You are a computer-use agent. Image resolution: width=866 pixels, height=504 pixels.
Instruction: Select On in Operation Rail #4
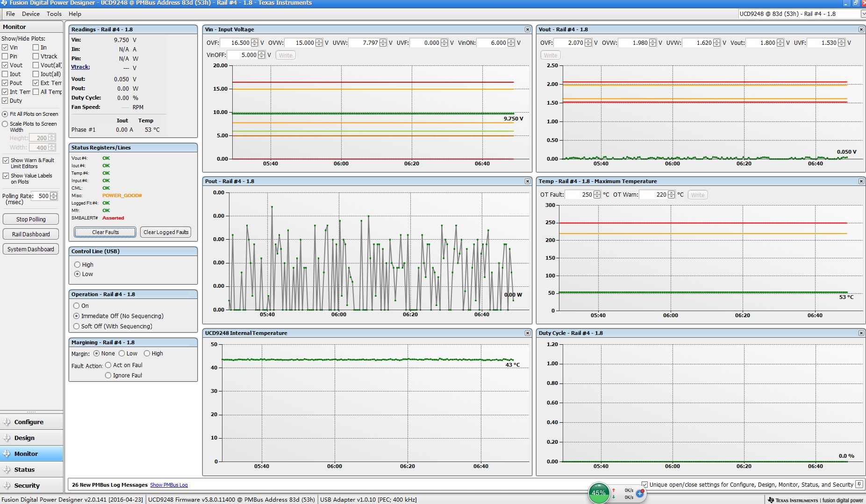(77, 306)
